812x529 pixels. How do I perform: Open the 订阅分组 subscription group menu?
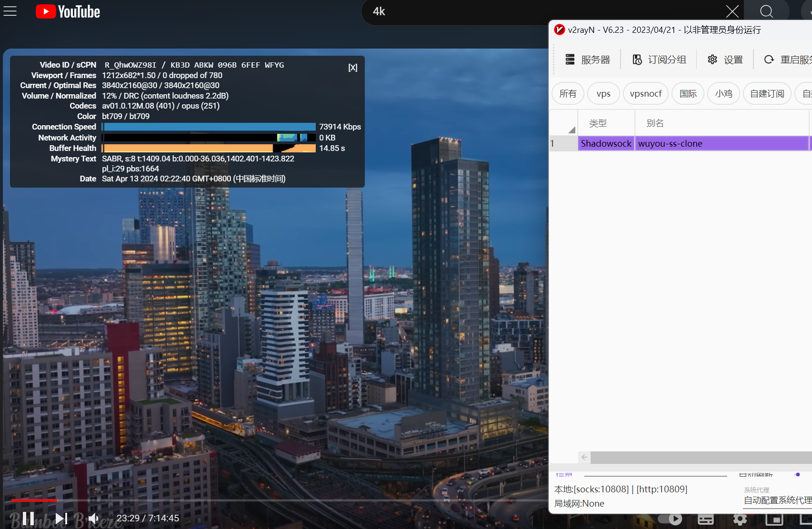[x=659, y=60]
